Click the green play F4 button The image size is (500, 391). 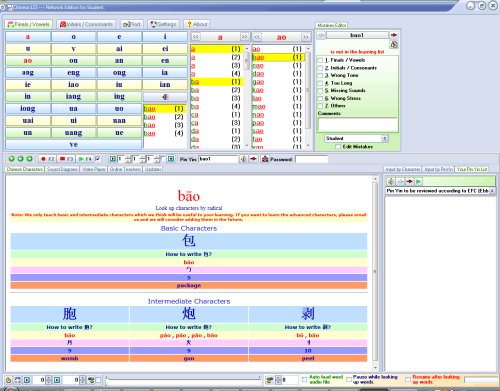pyautogui.click(x=85, y=159)
